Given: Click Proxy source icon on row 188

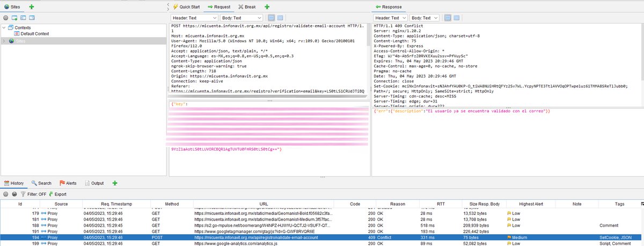Looking at the screenshot, I should coord(45,225).
